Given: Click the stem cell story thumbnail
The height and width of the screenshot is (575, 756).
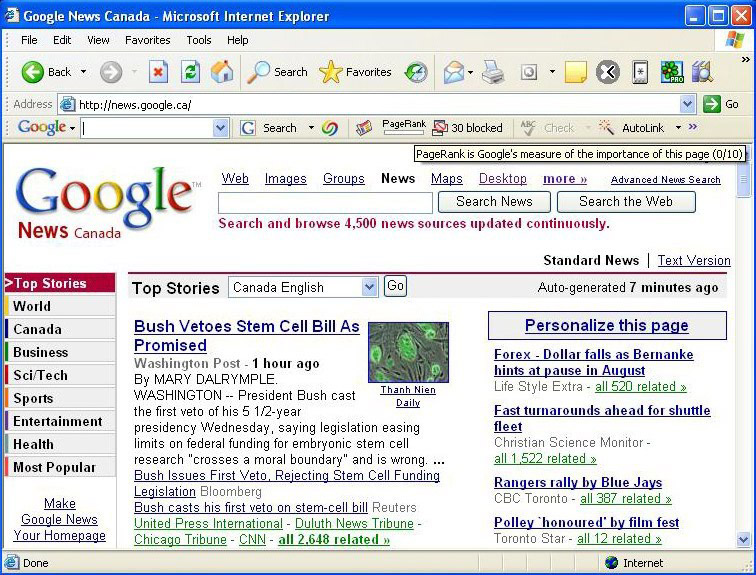Looking at the screenshot, I should pyautogui.click(x=408, y=352).
